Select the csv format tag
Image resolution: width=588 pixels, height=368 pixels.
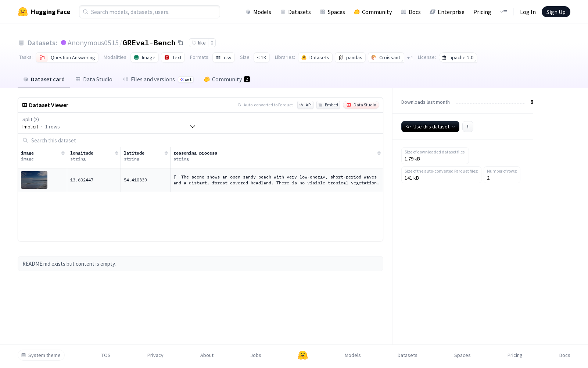point(224,57)
